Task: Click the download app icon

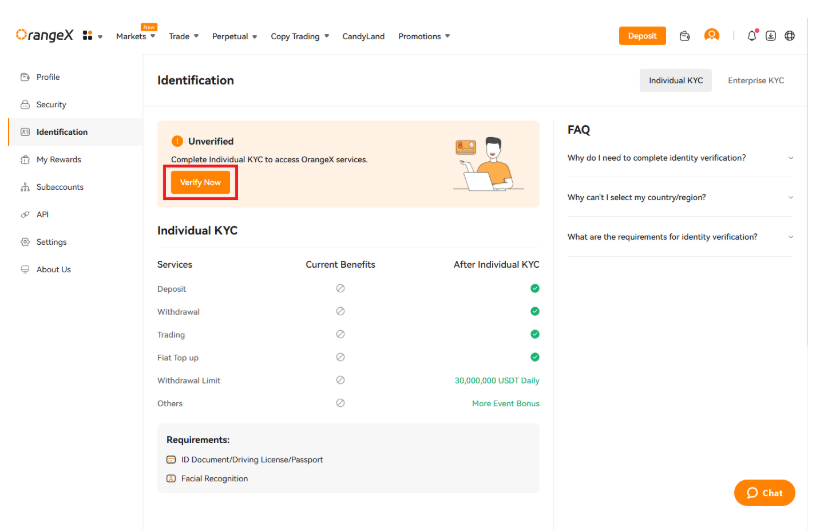Action: (x=771, y=36)
